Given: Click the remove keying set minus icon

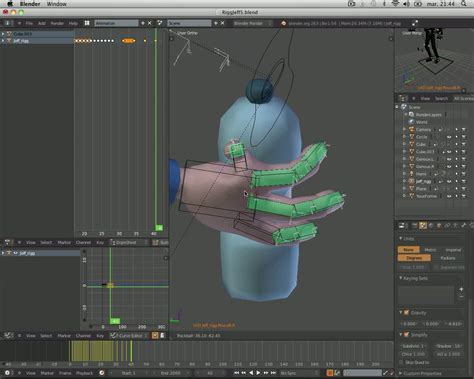Looking at the screenshot, I should (461, 296).
